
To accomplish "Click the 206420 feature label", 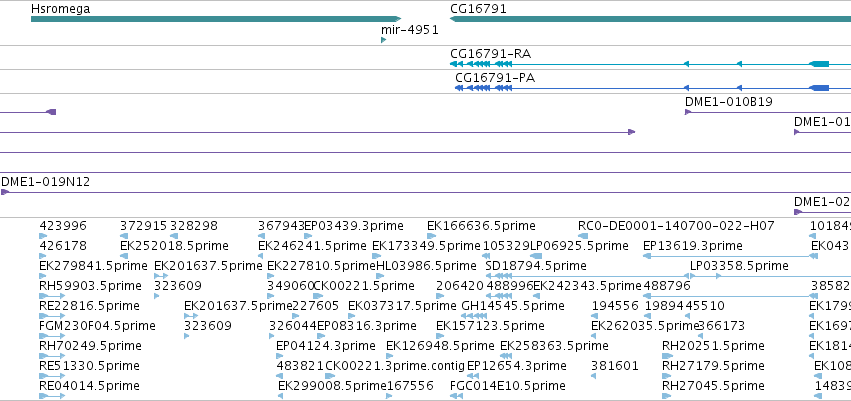I will (460, 285).
